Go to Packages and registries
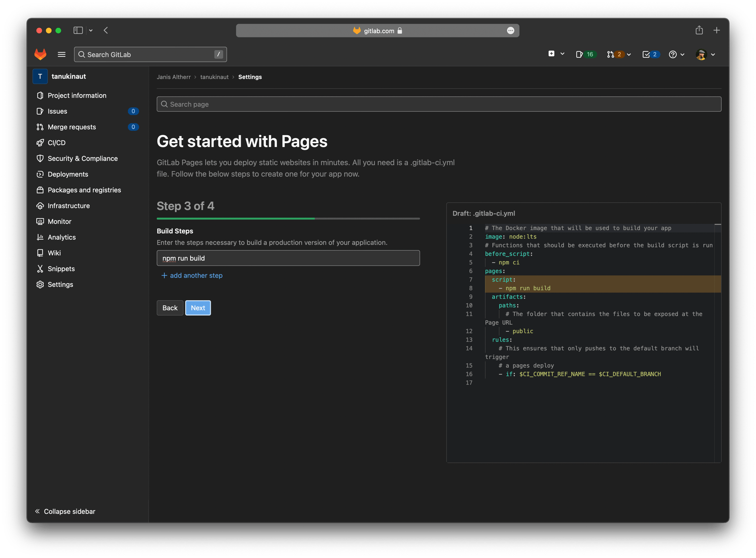Image resolution: width=756 pixels, height=558 pixels. tap(84, 190)
